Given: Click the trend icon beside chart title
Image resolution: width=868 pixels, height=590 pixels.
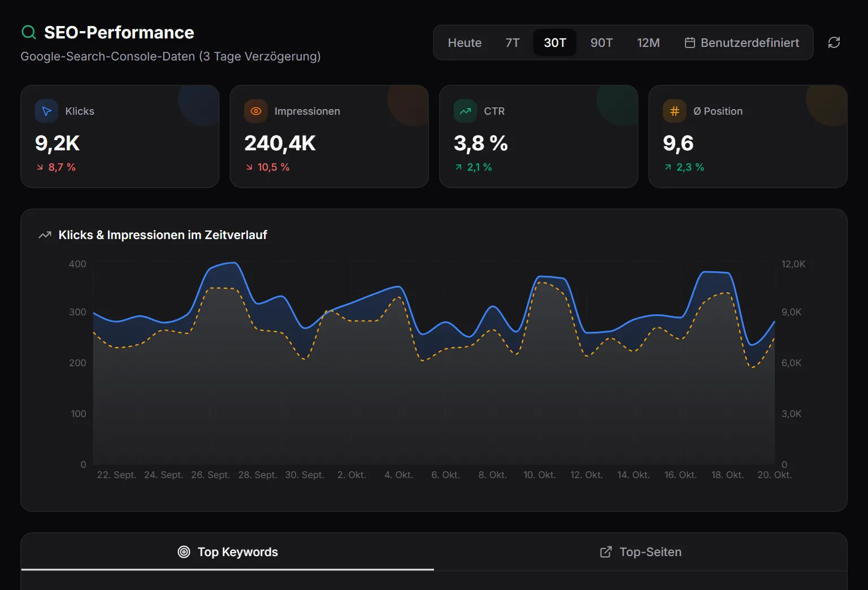Looking at the screenshot, I should 45,235.
